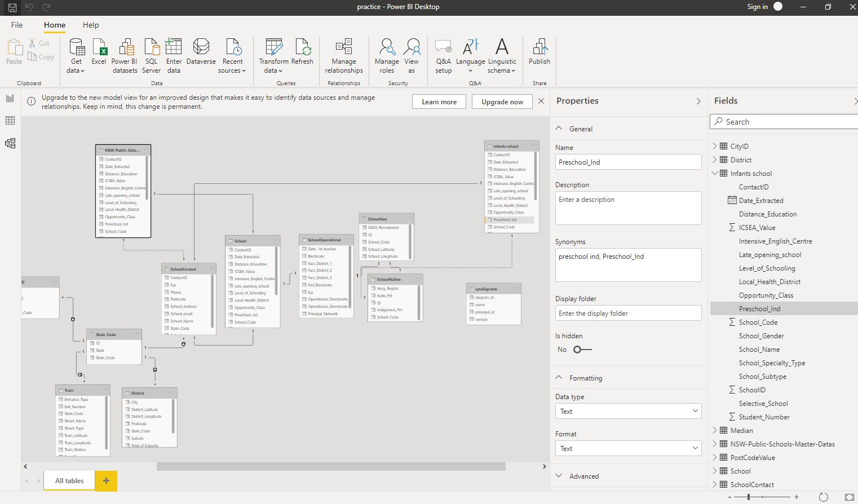
Task: Open Manage relationships dialog
Action: point(344,56)
